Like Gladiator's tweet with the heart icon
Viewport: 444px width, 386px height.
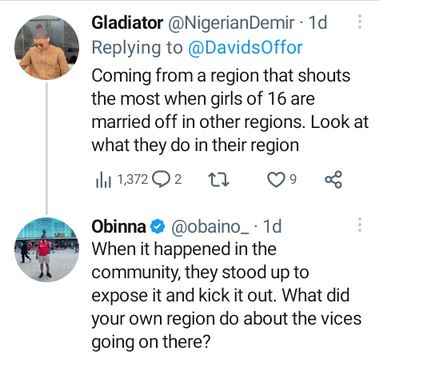(x=275, y=179)
